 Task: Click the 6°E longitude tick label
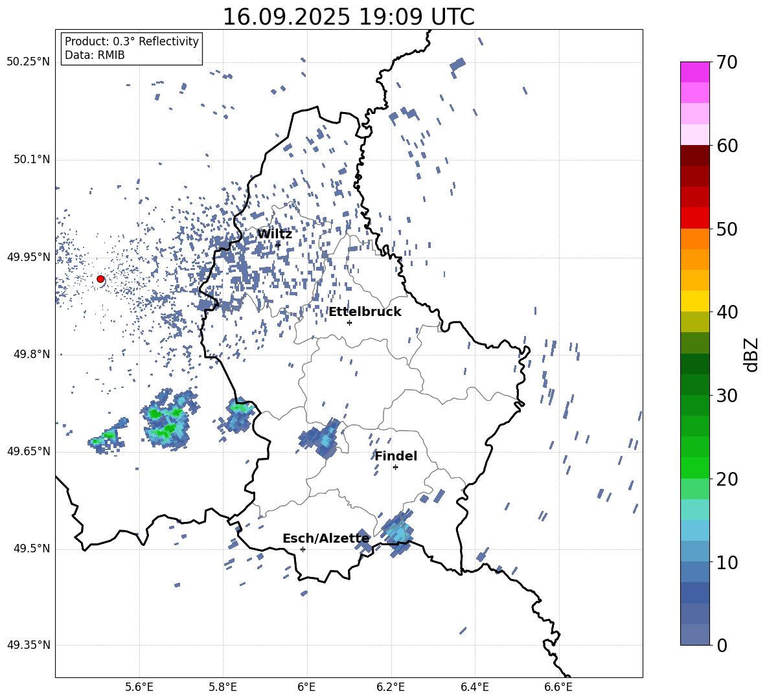[x=306, y=687]
